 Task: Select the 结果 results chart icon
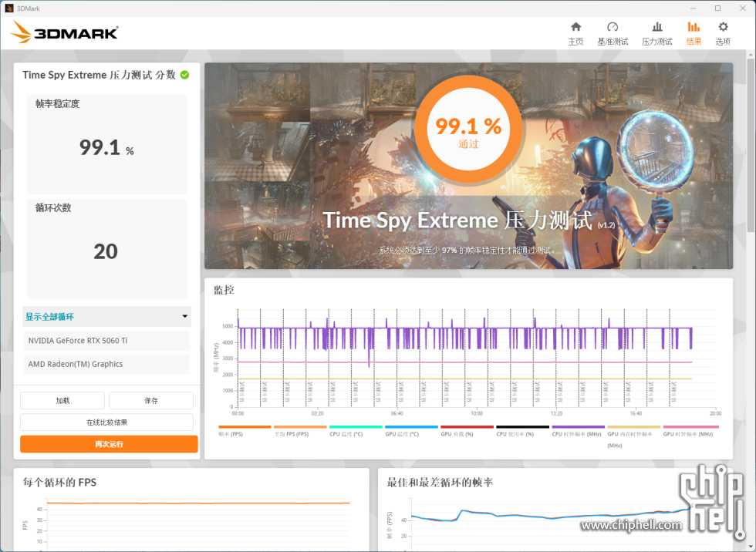pyautogui.click(x=694, y=28)
